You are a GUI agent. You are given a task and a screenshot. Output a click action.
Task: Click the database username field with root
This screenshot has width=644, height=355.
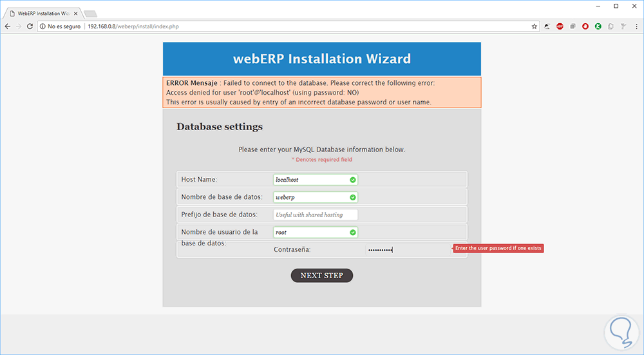(x=316, y=232)
